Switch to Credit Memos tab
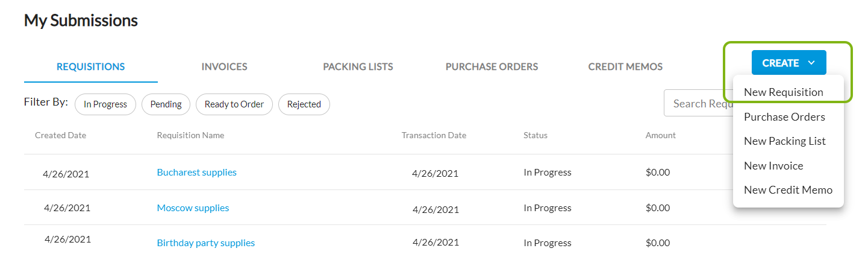Image resolution: width=868 pixels, height=254 pixels. point(625,67)
